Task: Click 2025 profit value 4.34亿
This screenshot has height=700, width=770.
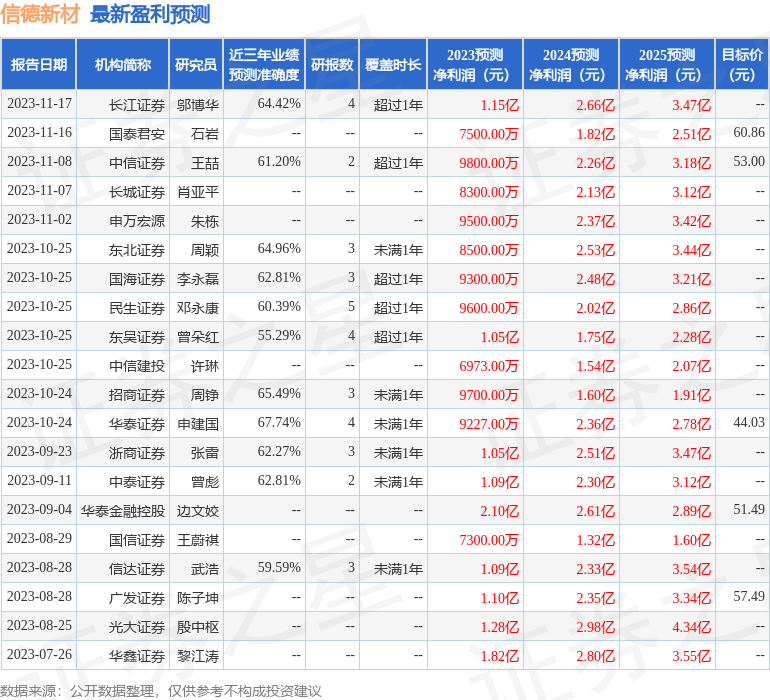Action: (x=691, y=627)
